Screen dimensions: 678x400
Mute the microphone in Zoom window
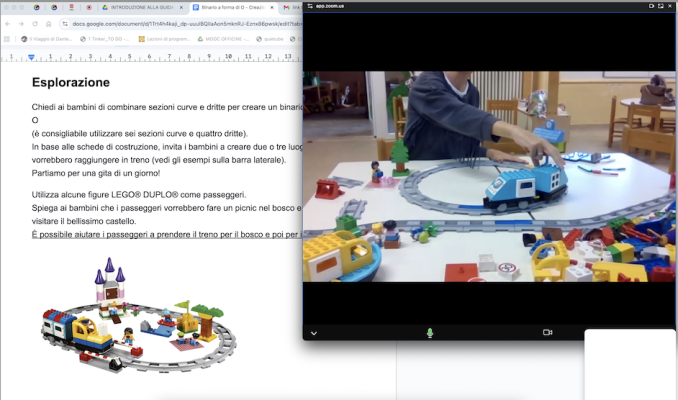(430, 332)
